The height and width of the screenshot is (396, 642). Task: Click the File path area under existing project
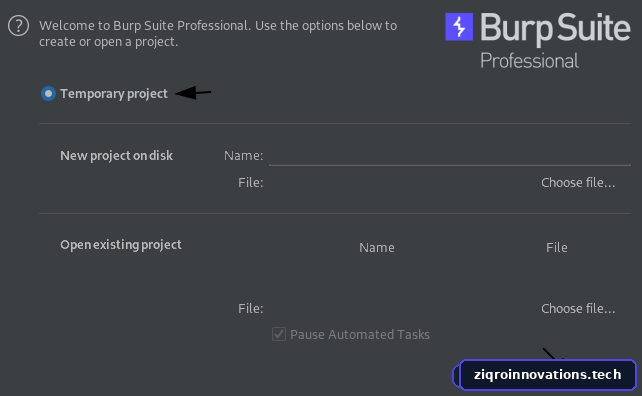coord(401,308)
